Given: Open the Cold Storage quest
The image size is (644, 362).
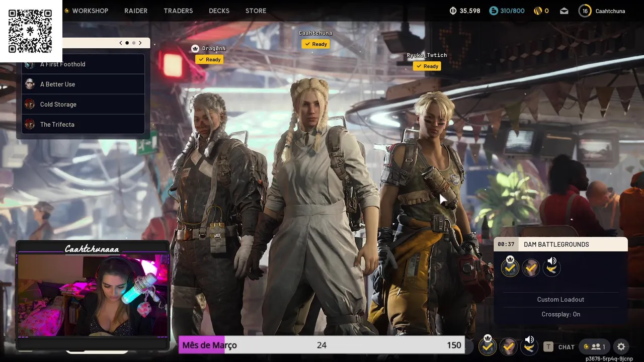Looking at the screenshot, I should (x=83, y=104).
